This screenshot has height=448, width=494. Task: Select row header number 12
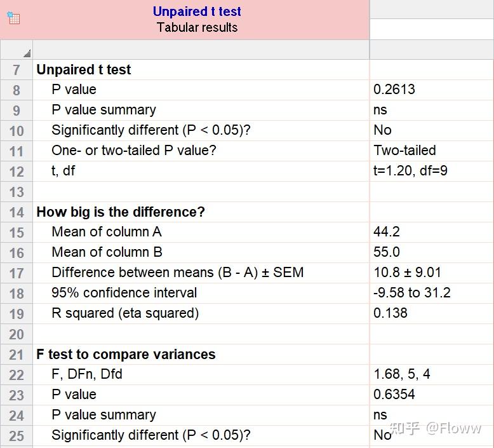pyautogui.click(x=17, y=172)
